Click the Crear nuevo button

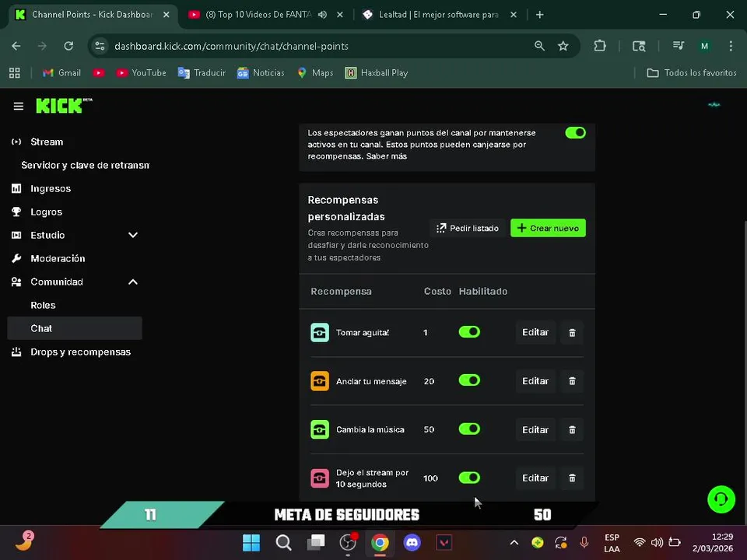pos(548,228)
